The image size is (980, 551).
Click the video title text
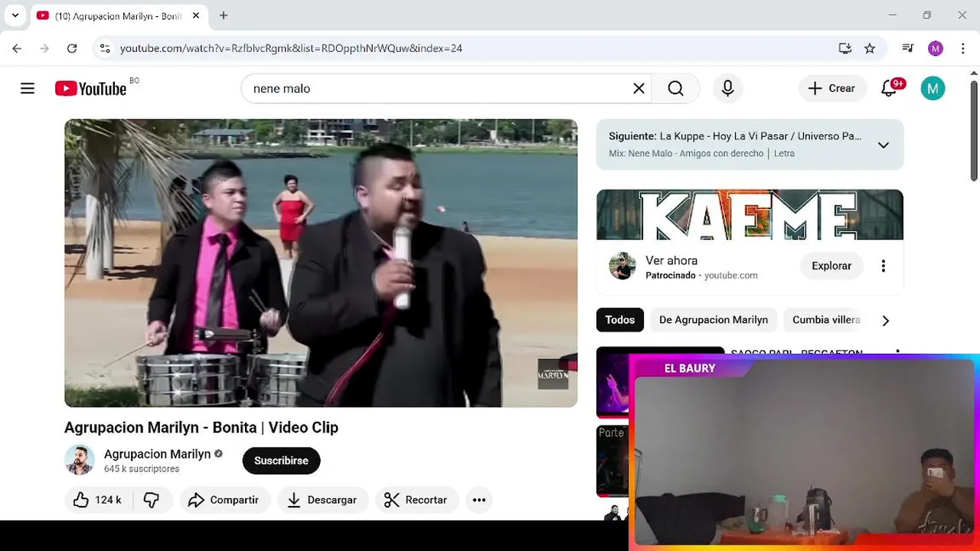(201, 427)
